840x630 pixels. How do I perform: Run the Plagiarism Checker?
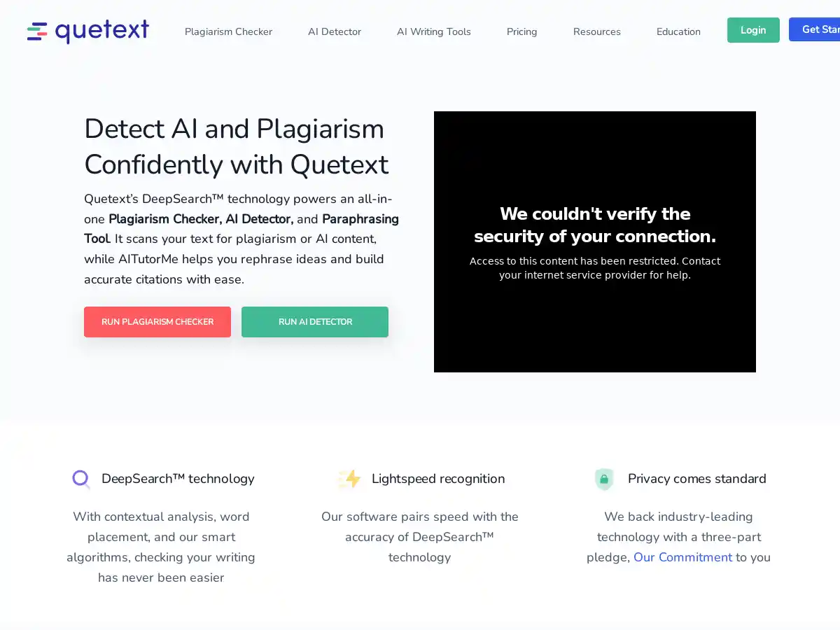tap(157, 322)
